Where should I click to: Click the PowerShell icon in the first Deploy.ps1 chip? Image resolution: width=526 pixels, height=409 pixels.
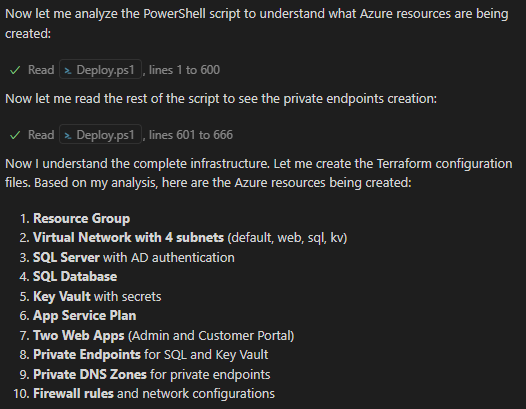68,70
